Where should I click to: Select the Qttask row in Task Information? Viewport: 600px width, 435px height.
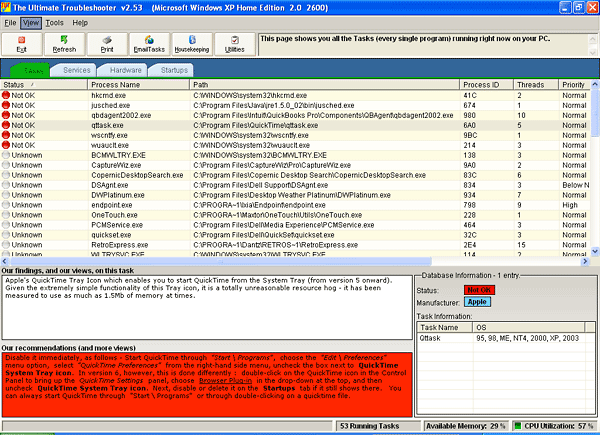point(506,338)
